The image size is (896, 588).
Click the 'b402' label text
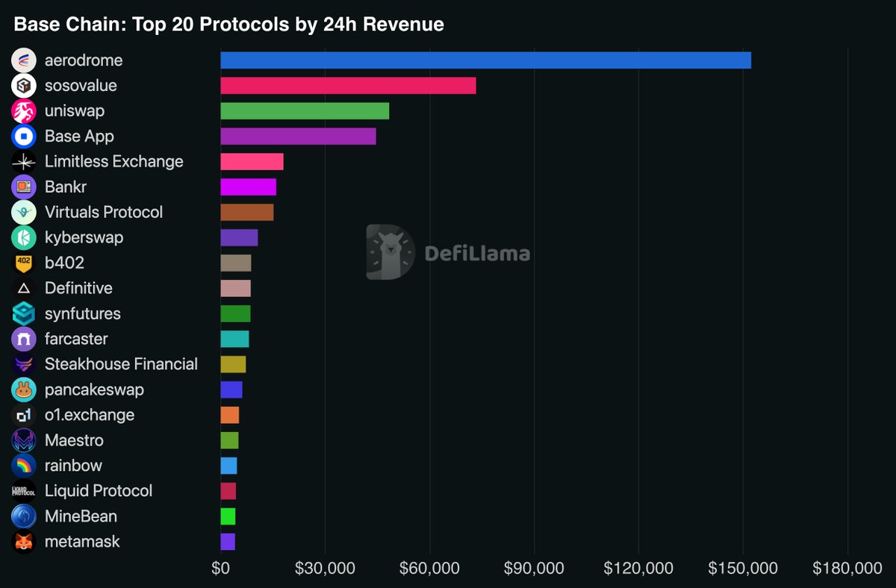64,263
